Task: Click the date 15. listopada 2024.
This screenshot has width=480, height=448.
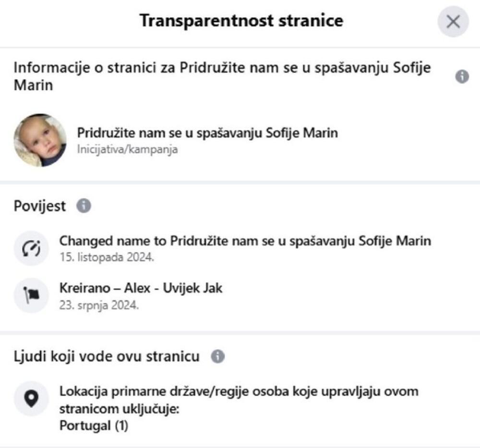Action: (x=107, y=257)
